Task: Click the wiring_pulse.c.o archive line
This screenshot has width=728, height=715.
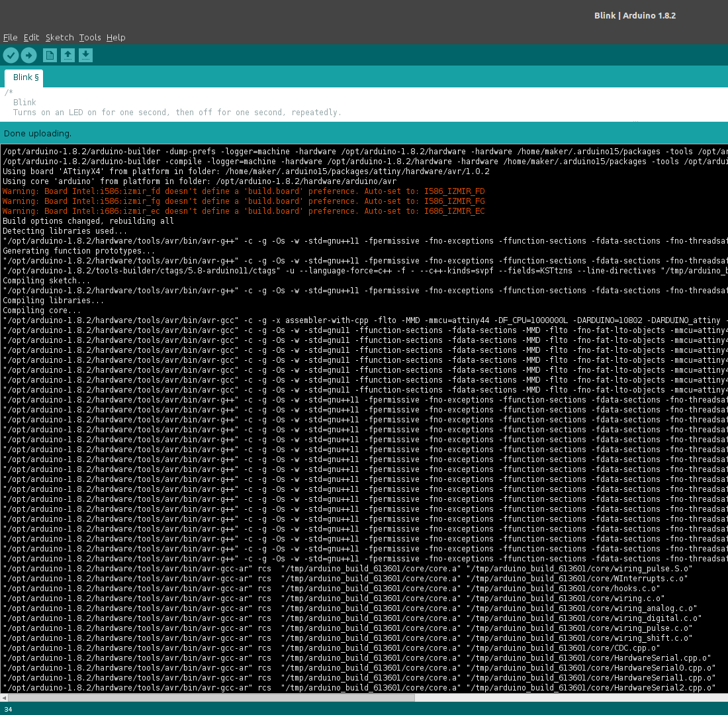Action: coord(347,628)
